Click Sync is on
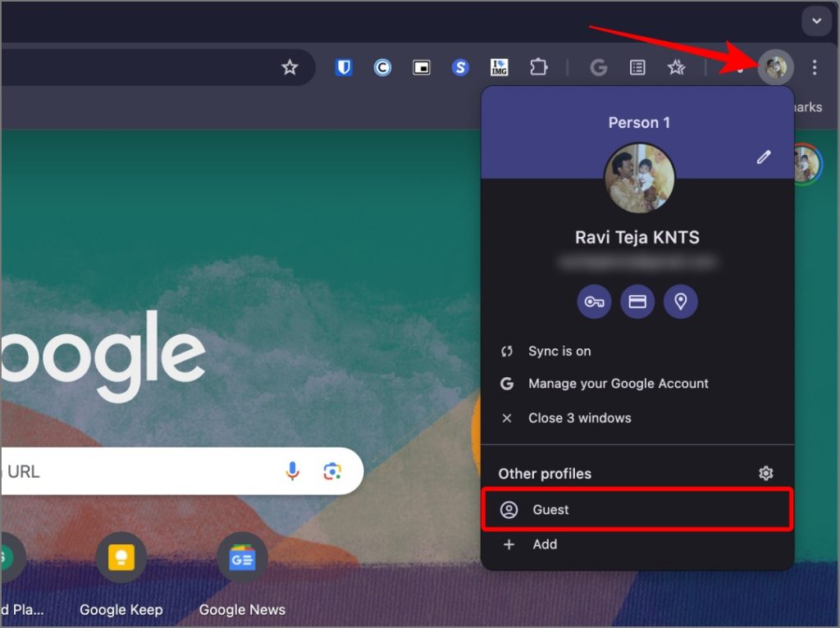 637,351
